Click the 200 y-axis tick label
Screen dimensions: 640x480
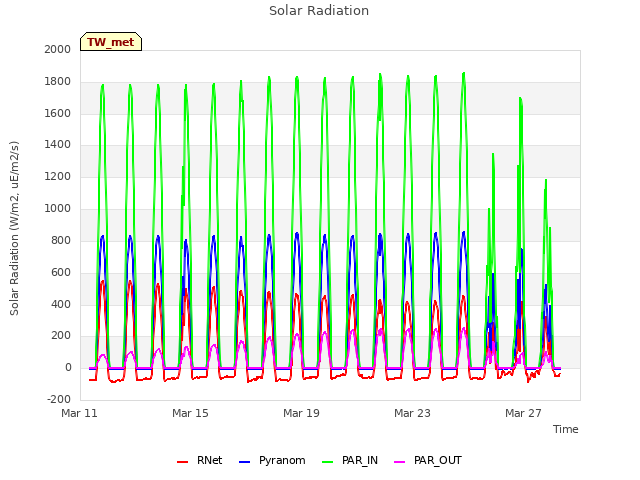tap(61, 336)
